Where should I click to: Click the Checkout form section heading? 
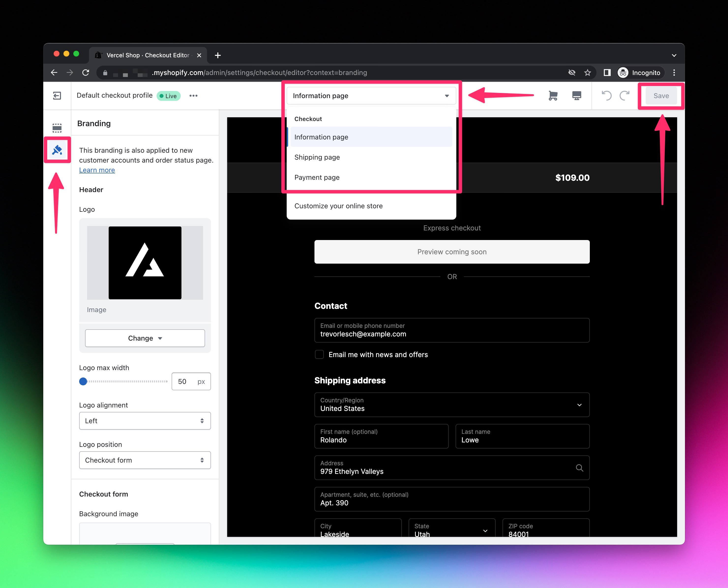(x=104, y=494)
